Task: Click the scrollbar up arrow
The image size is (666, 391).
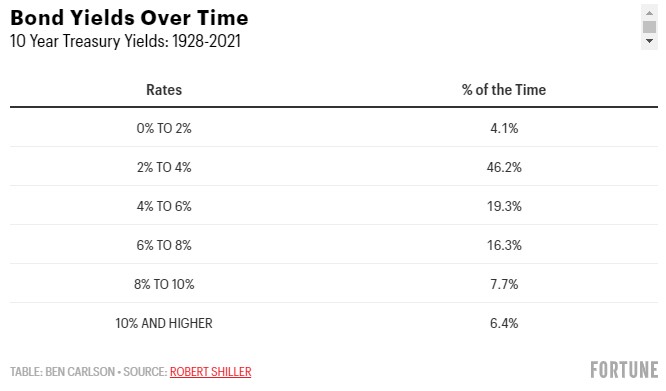Action: pyautogui.click(x=649, y=13)
